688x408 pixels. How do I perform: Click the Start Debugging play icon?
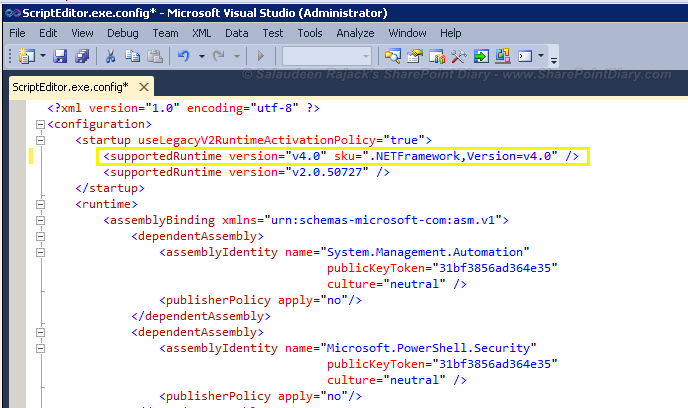[x=261, y=56]
